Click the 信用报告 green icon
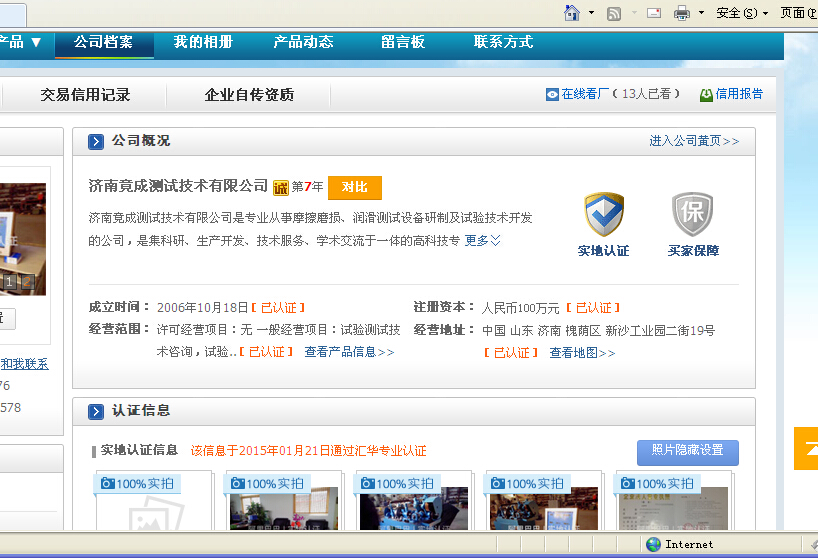Viewport: 818px width, 558px height. tap(706, 94)
